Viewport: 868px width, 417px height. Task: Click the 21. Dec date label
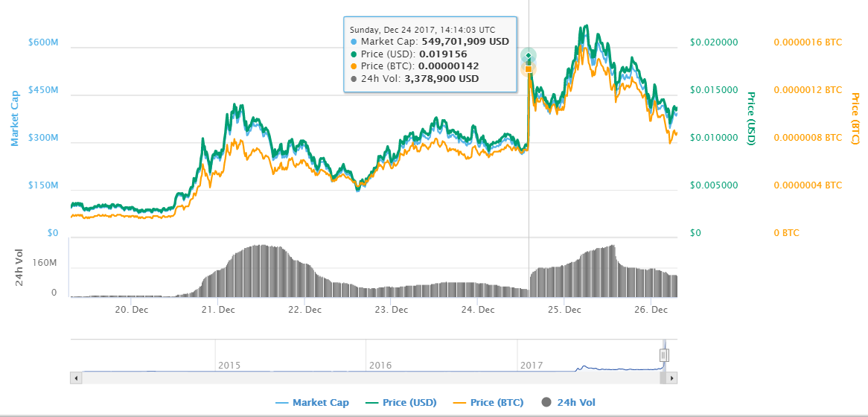[217, 310]
